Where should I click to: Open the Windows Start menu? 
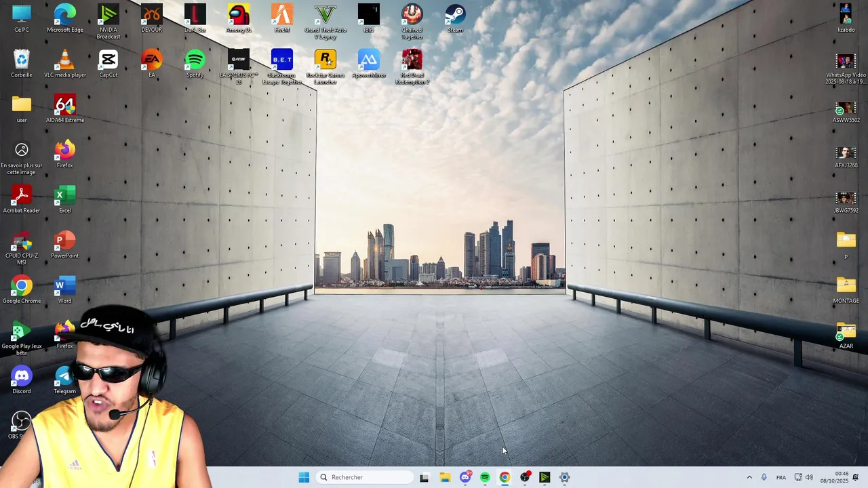click(x=304, y=477)
